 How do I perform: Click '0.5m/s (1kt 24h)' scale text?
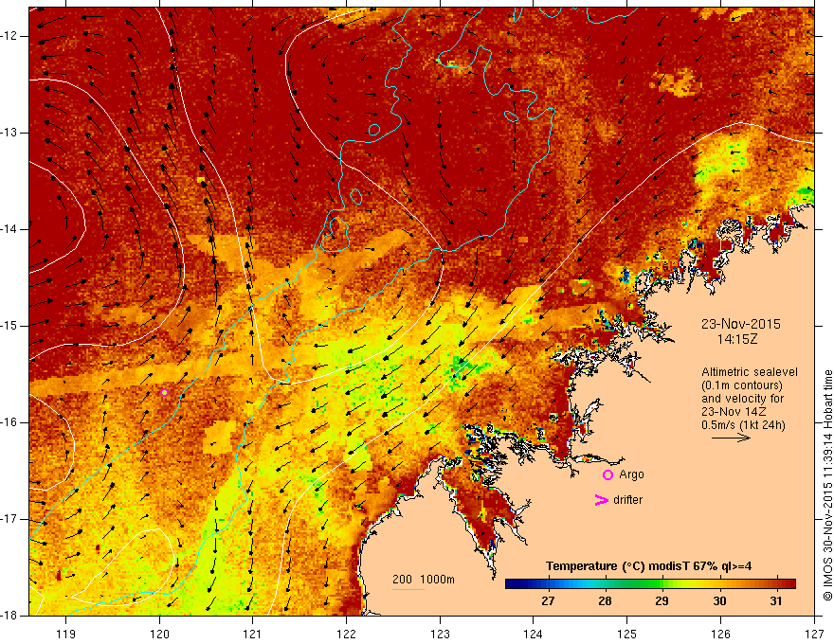(x=743, y=425)
